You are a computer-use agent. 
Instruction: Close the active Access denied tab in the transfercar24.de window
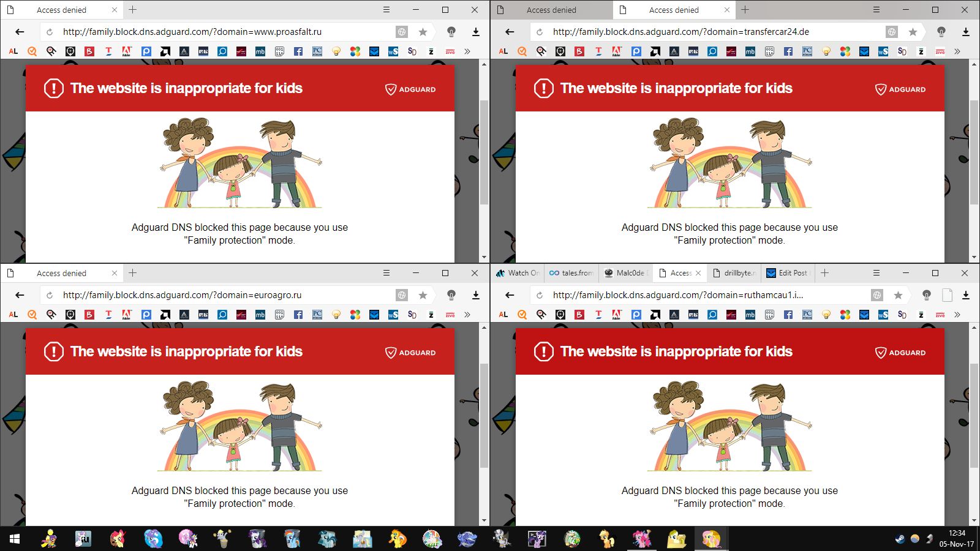click(727, 10)
